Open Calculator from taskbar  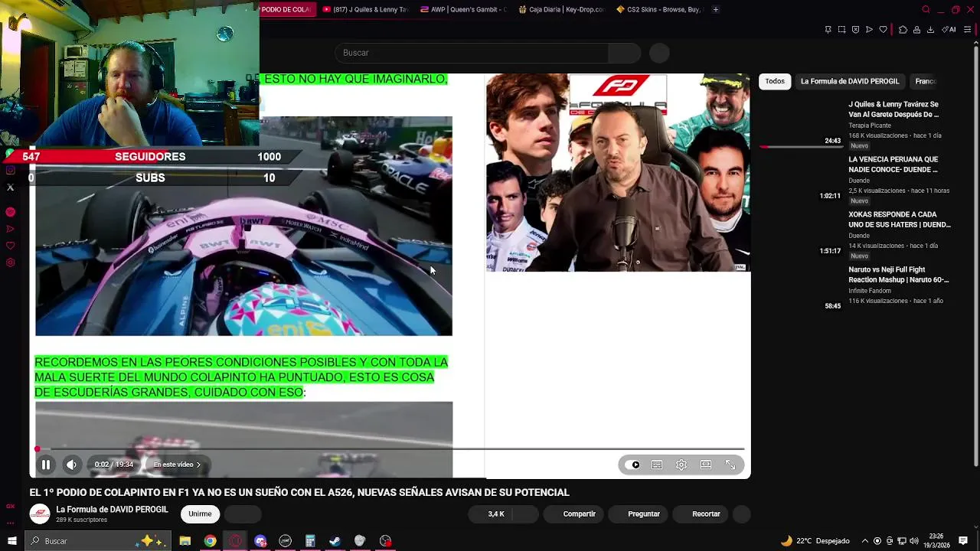(310, 541)
